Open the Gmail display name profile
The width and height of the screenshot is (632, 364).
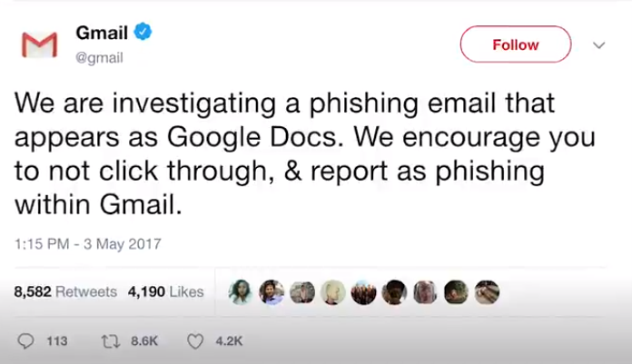point(102,33)
